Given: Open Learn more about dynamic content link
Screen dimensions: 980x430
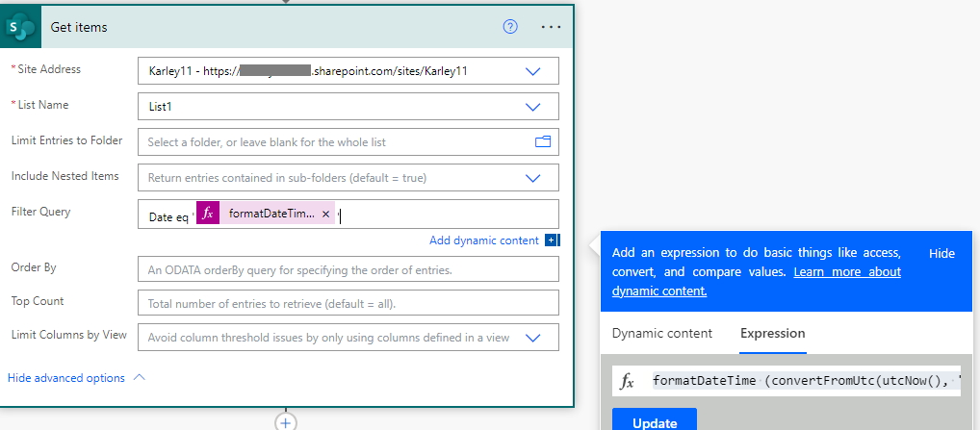Looking at the screenshot, I should click(x=757, y=282).
